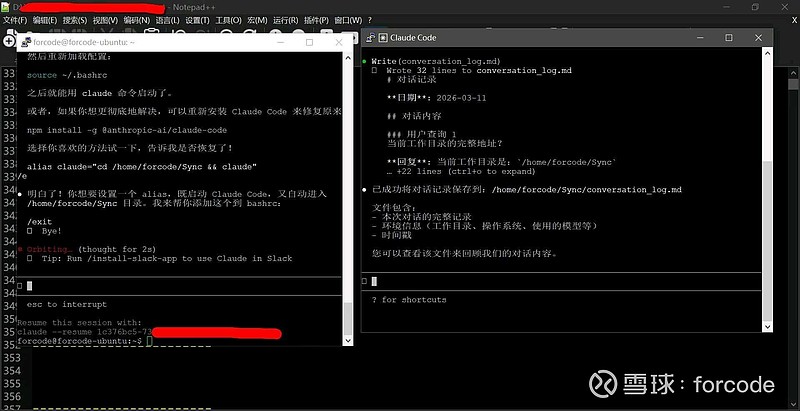
Task: Open the 工具(O) menu
Action: click(228, 20)
